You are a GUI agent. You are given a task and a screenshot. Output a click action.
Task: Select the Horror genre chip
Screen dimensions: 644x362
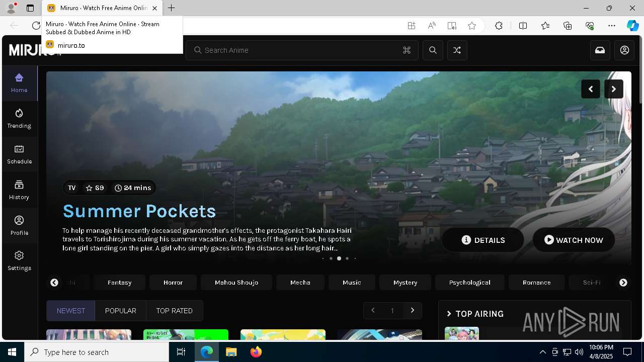pos(173,283)
